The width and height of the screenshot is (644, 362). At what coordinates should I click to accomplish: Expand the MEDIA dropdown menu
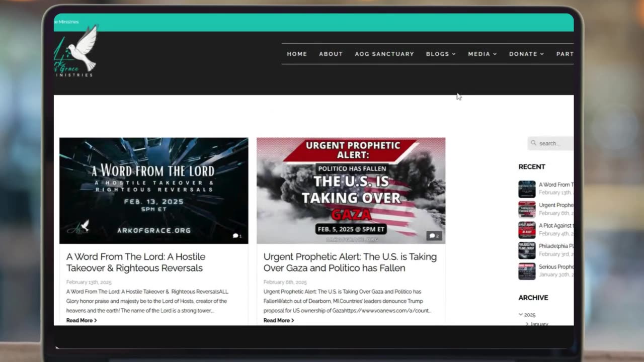click(482, 54)
